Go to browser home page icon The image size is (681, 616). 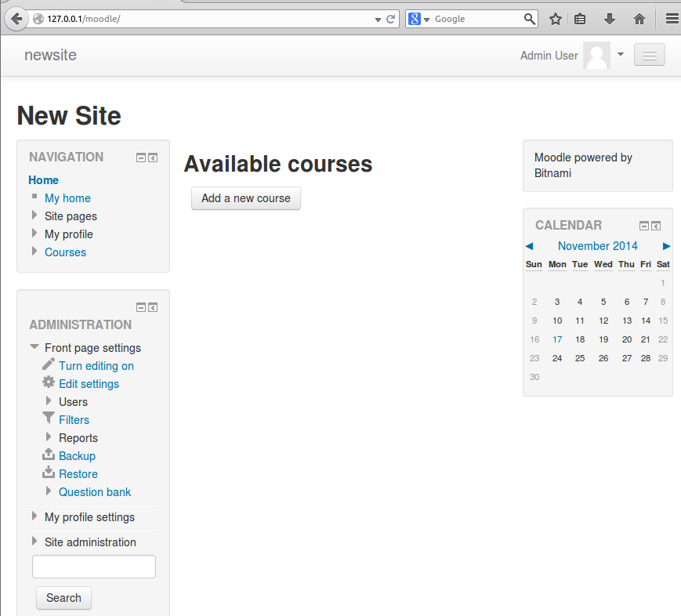pos(639,19)
